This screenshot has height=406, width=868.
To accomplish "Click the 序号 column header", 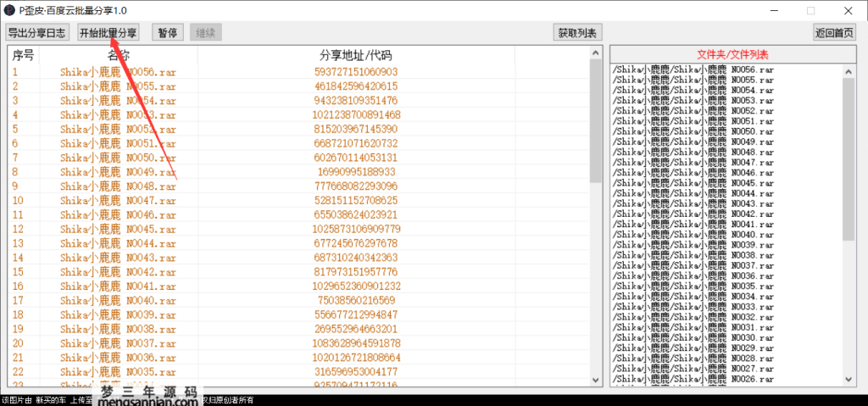I will point(23,55).
